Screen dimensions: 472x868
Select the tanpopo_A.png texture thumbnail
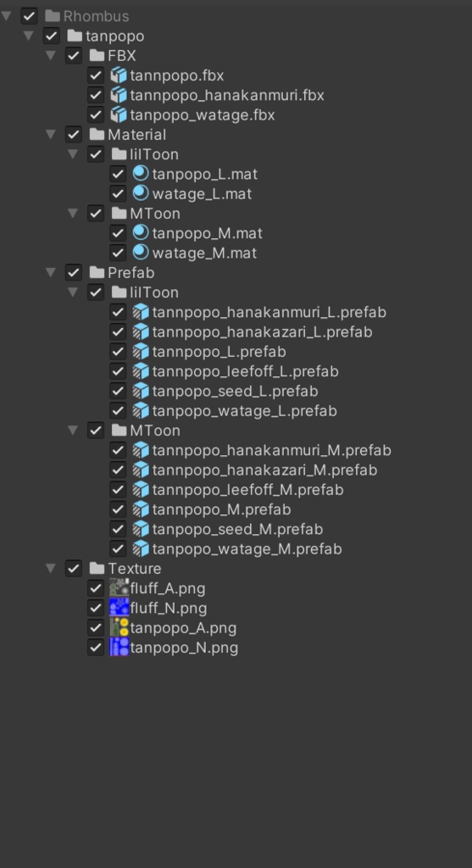[119, 627]
